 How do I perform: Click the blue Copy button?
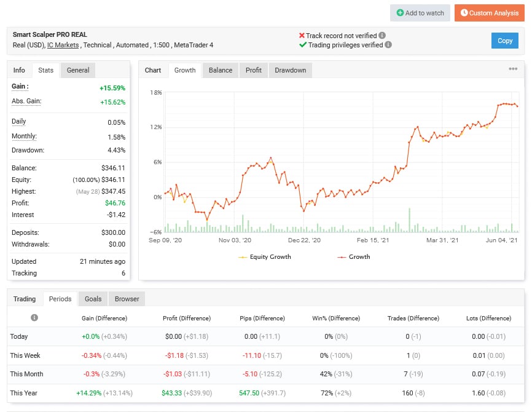(504, 41)
